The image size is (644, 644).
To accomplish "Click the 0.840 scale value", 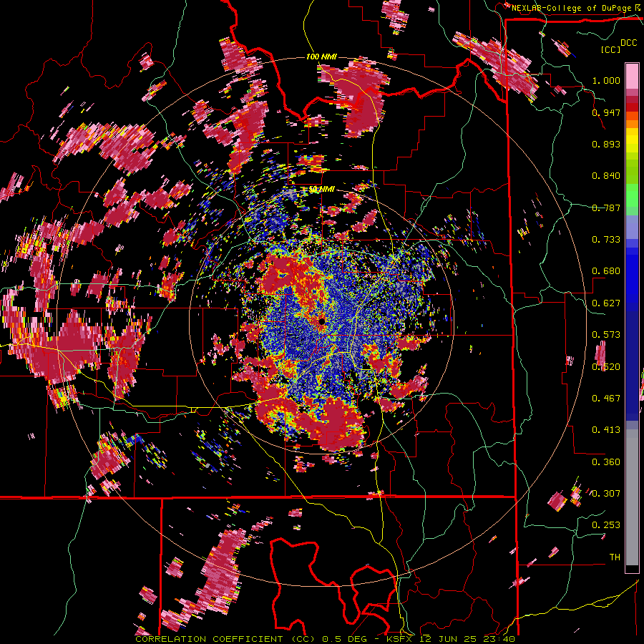I will click(x=606, y=176).
